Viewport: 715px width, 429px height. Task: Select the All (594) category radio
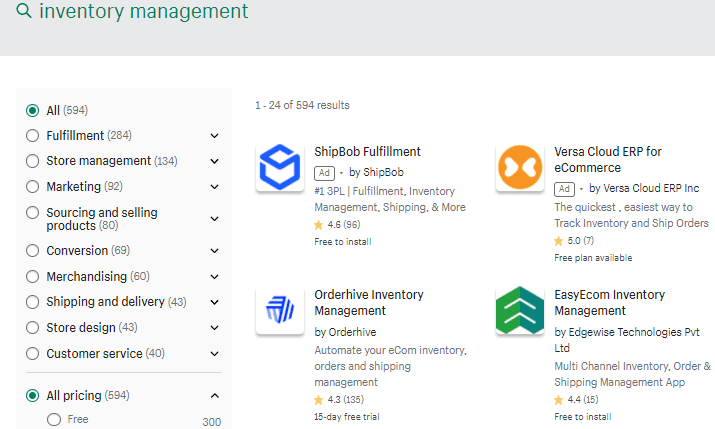click(x=32, y=110)
